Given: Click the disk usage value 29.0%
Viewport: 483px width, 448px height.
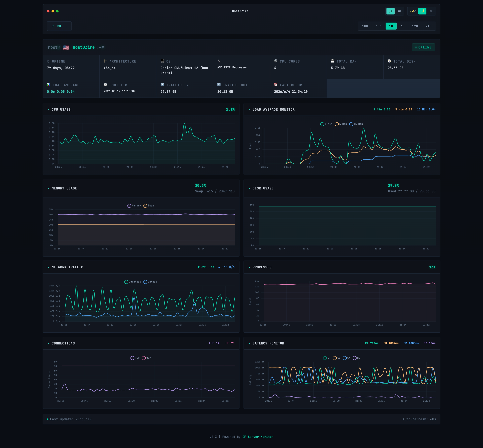Looking at the screenshot, I should click(x=393, y=186).
